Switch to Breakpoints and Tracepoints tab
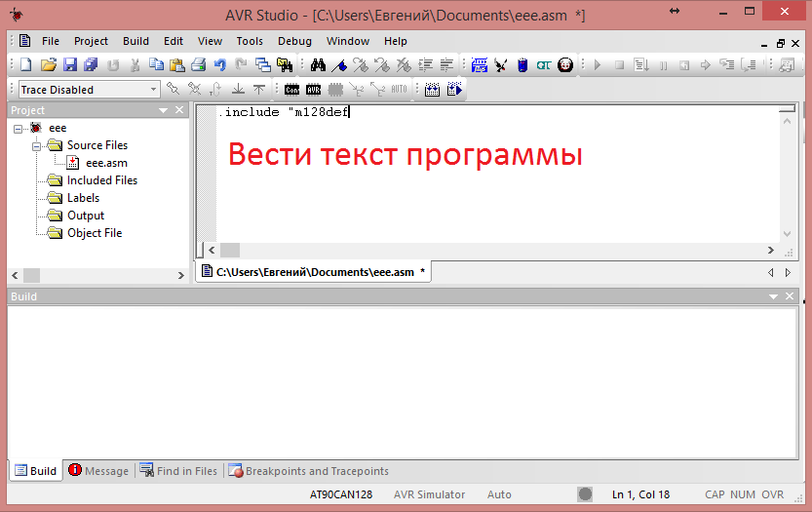The height and width of the screenshot is (512, 812). pos(309,470)
